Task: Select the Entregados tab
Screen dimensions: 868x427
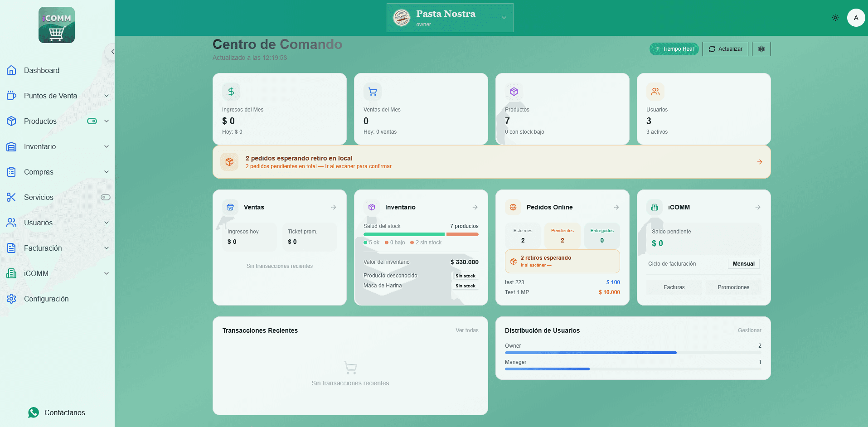Action: pos(601,235)
